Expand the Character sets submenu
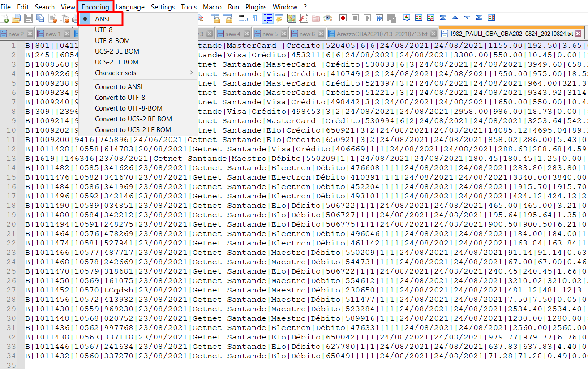Viewport: 588px width, 369px height. coord(138,73)
